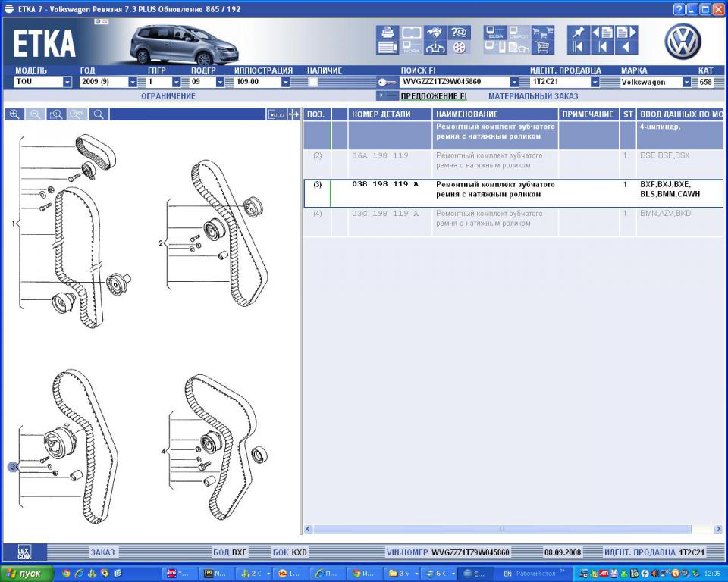Open the VIN search dropdown arrow
Viewport: 728px width, 582px height.
[x=514, y=82]
